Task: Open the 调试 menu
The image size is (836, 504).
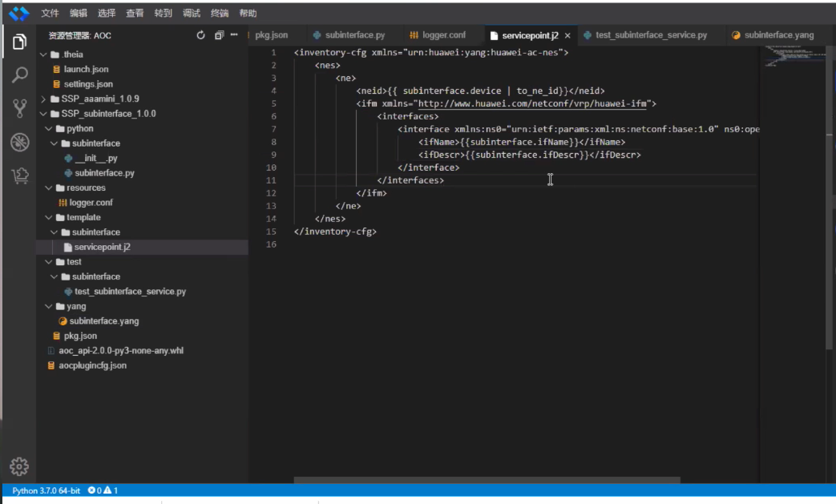Action: coord(191,14)
